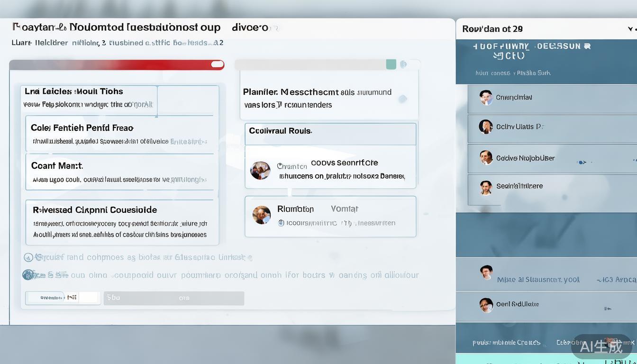637x364 pixels.
Task: Select the filled dark circle radio option
Action: [28, 275]
